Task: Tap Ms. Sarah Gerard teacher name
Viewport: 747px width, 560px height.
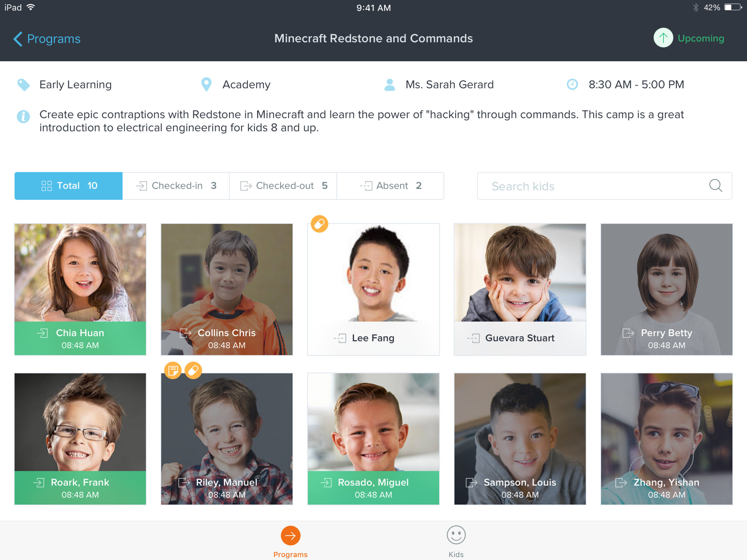Action: (x=450, y=84)
